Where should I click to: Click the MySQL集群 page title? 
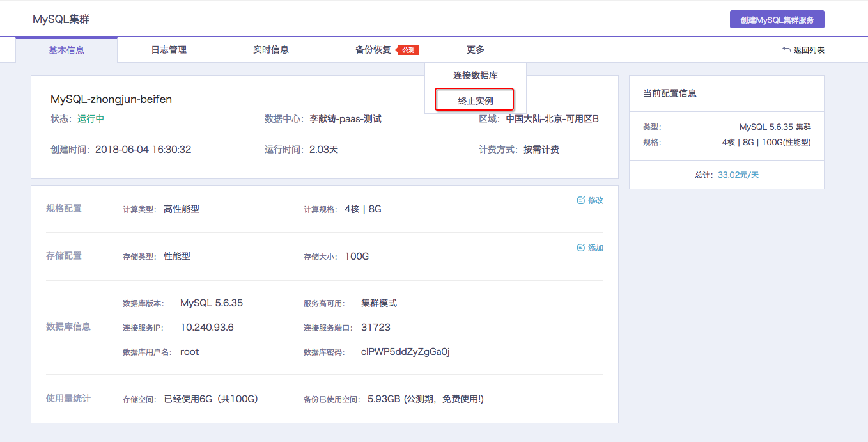[x=61, y=19]
